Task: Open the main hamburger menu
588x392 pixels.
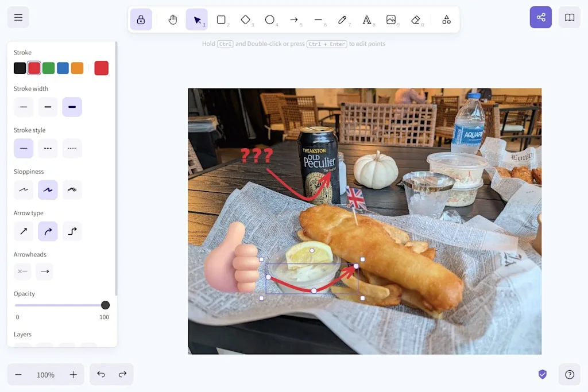Action: point(18,17)
